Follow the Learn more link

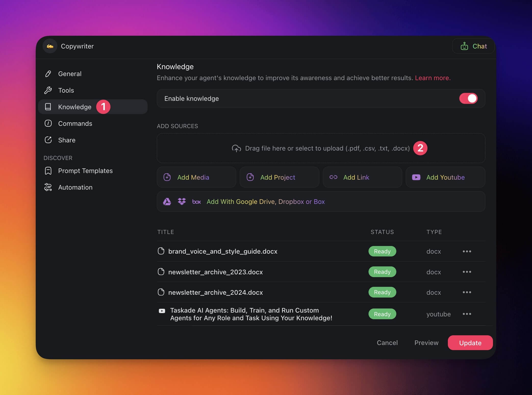click(433, 78)
